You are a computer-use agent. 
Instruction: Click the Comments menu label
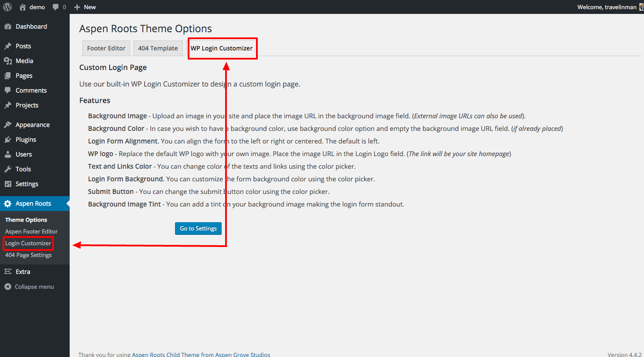pyautogui.click(x=31, y=90)
